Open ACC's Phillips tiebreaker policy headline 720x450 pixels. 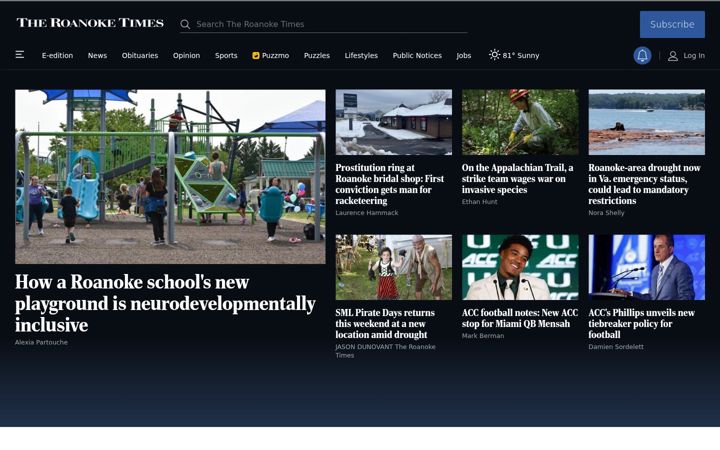[x=641, y=324]
